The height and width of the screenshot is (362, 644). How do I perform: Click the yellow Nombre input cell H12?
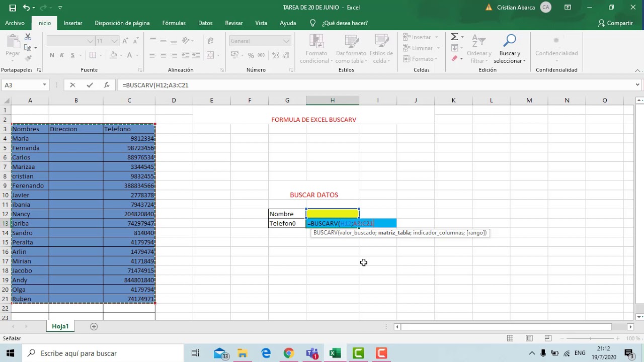coord(333,214)
